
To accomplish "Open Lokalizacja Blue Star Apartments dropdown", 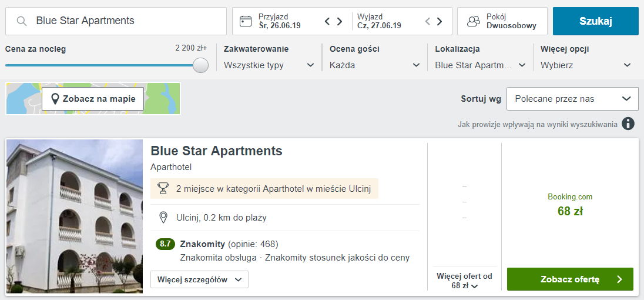I will coord(481,65).
